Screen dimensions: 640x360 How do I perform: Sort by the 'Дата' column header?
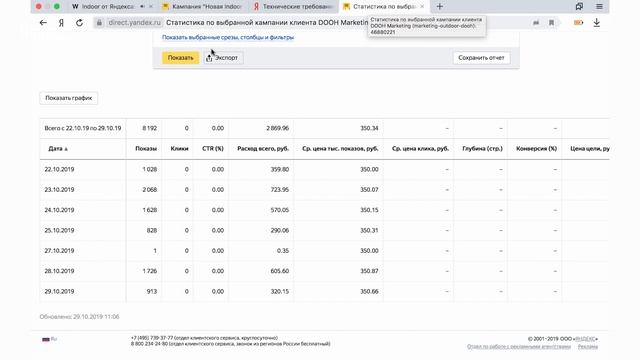pyautogui.click(x=58, y=149)
